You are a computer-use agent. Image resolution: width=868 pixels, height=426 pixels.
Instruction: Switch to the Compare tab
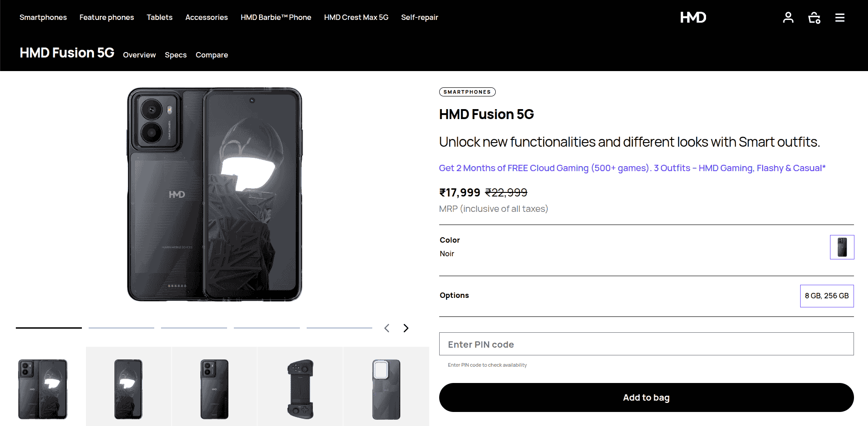212,55
